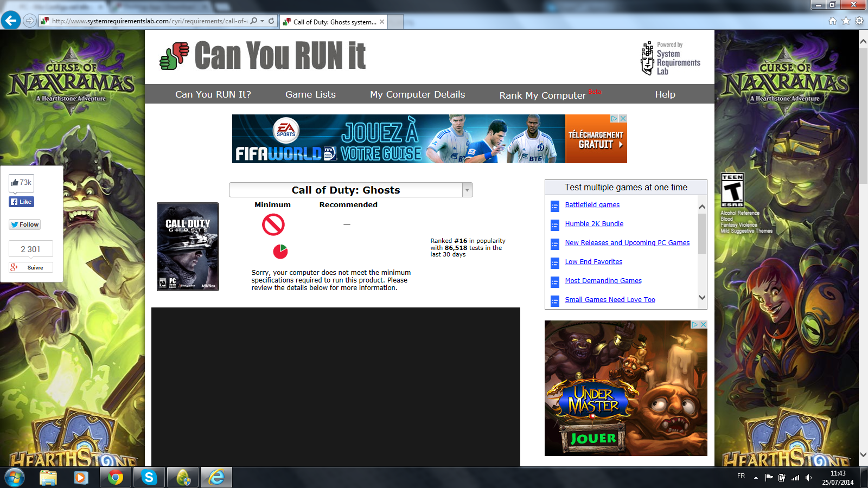Open File Explorer from taskbar

pyautogui.click(x=48, y=478)
